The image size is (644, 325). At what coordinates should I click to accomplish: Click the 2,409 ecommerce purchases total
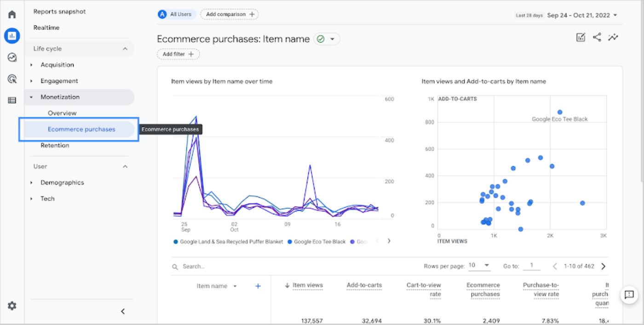click(x=491, y=321)
